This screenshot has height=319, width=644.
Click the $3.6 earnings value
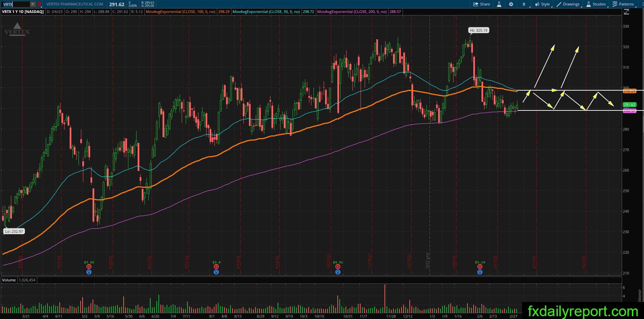tap(216, 262)
